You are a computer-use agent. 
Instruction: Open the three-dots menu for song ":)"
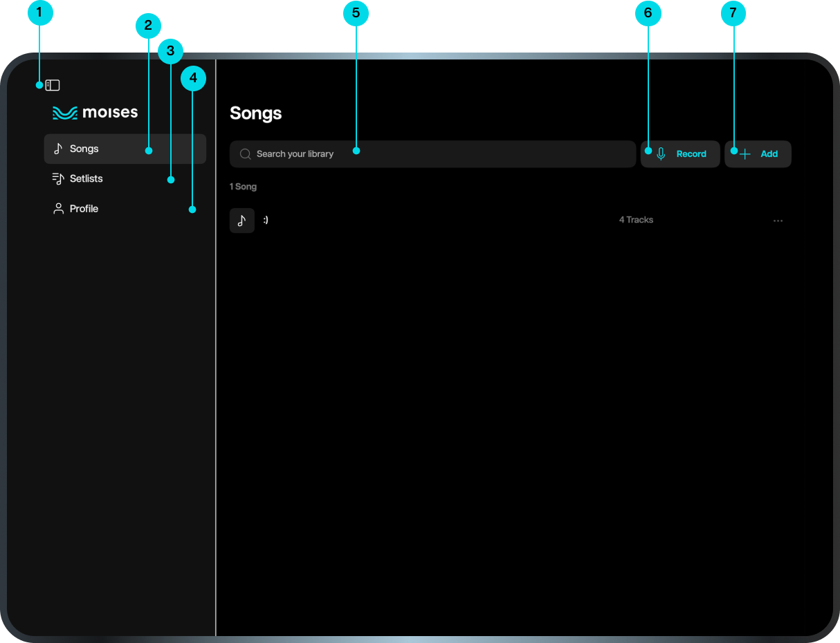[x=778, y=221]
